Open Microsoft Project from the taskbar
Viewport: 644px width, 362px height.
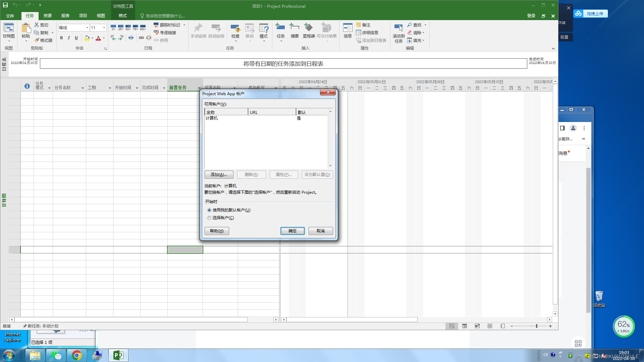coord(118,355)
